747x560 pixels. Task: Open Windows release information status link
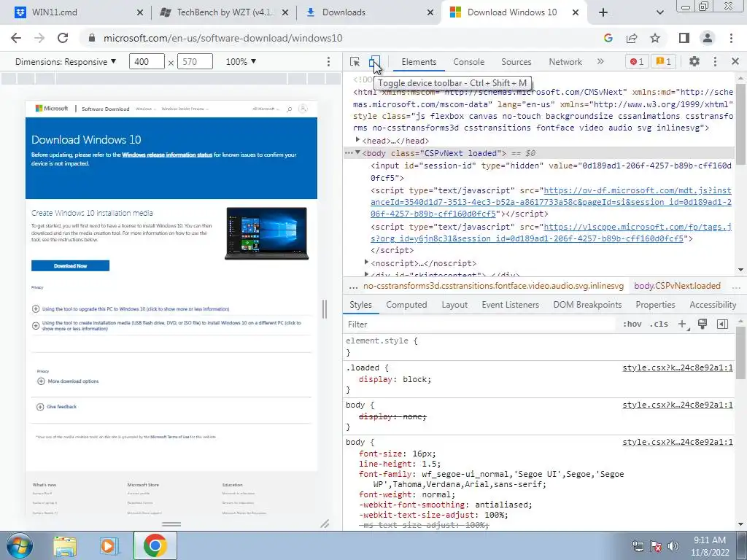pos(167,155)
